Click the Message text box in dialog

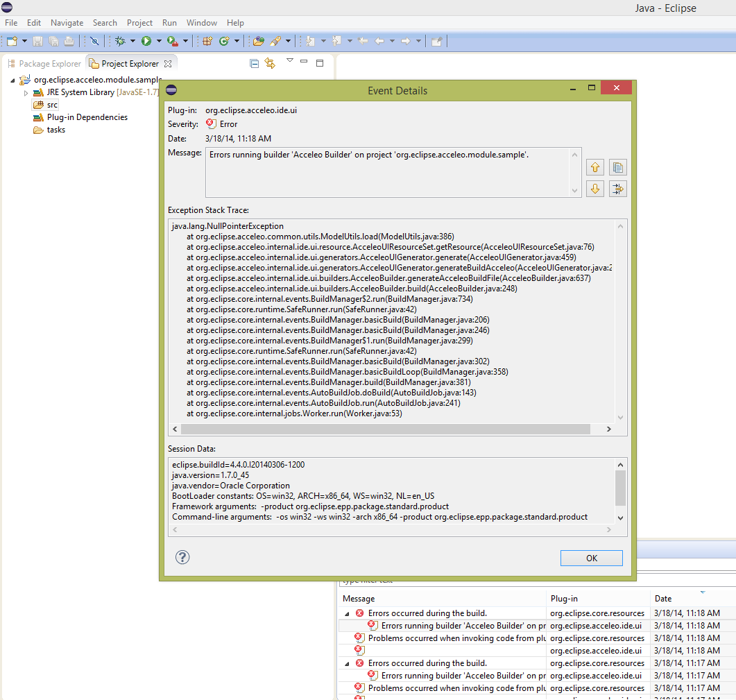[393, 172]
